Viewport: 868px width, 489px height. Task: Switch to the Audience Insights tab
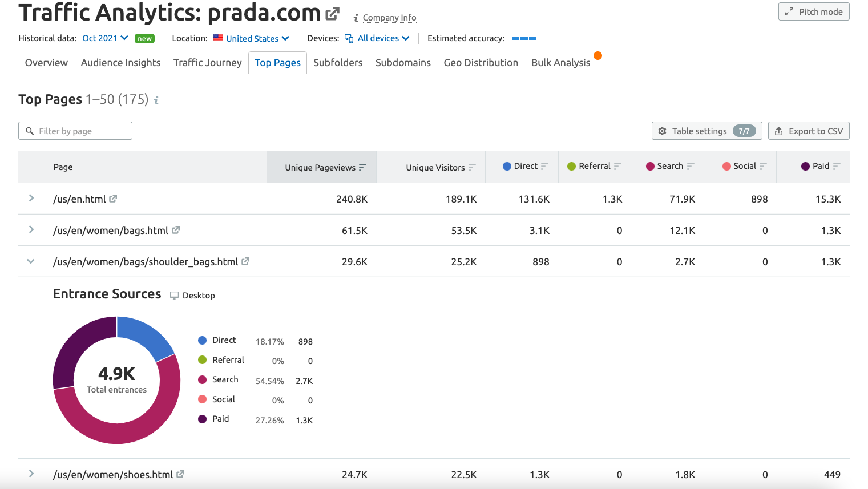(120, 63)
